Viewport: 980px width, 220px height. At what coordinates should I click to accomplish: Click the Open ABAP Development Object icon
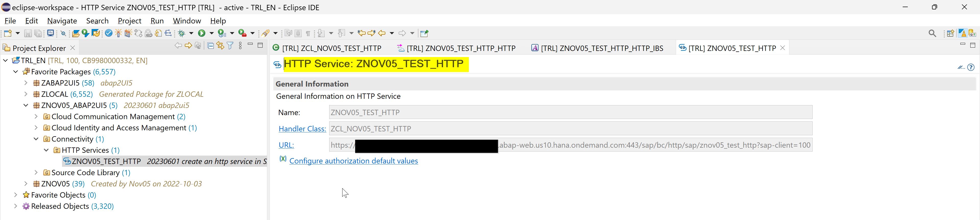click(76, 33)
